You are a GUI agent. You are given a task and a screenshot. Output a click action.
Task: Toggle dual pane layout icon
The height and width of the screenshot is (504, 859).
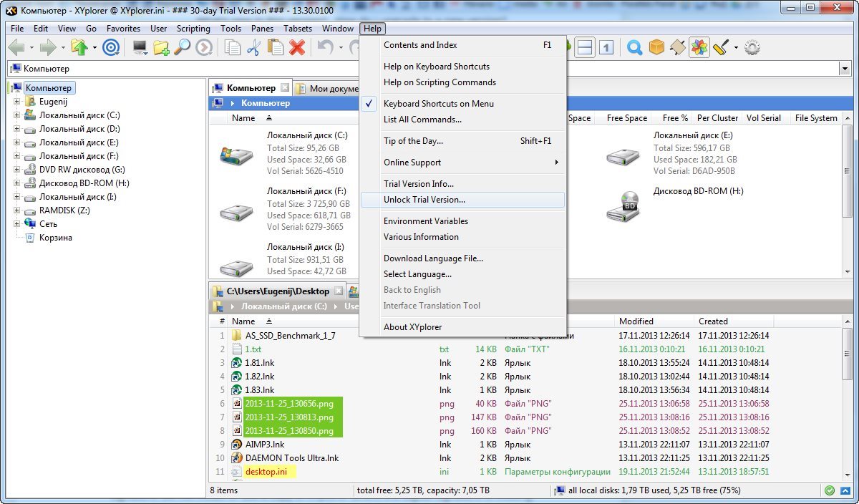585,48
